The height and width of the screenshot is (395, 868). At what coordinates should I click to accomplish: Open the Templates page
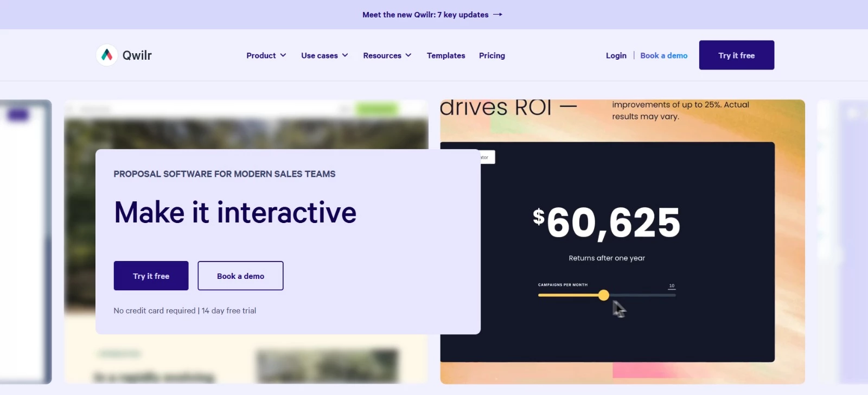pos(446,55)
